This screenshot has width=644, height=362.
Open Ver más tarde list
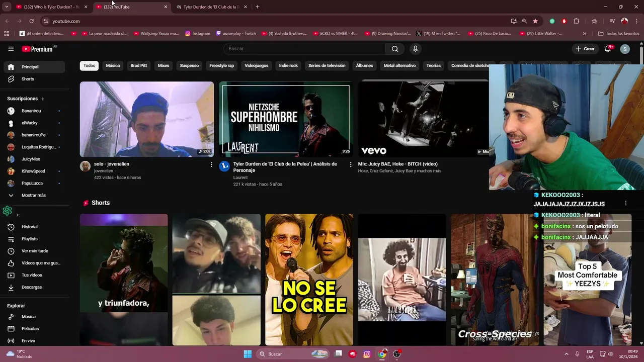[34, 251]
